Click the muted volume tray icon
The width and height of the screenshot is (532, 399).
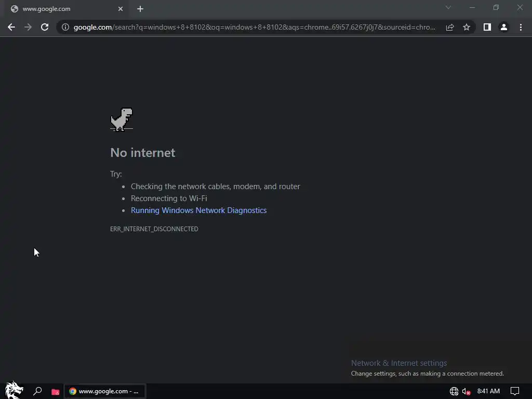pos(467,392)
